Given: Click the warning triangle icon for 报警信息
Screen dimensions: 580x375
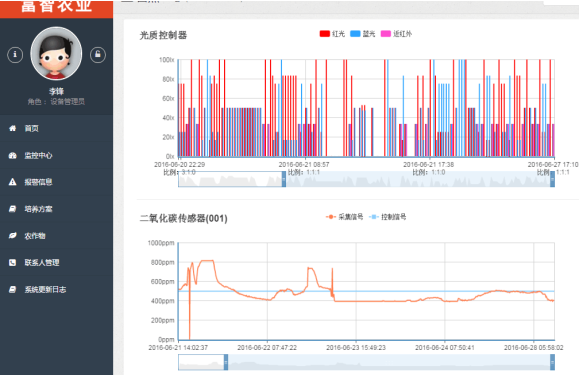Looking at the screenshot, I should pos(13,182).
